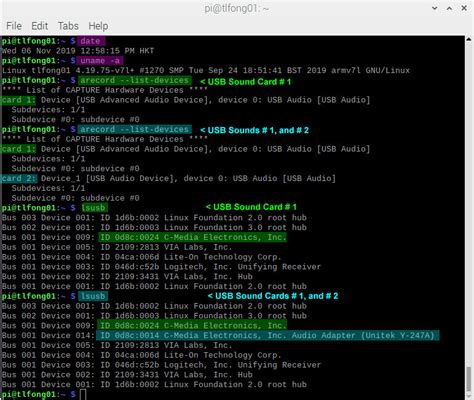
Task: Click the '< USB Sounds # 1, and # 2' annotation
Action: coord(255,130)
